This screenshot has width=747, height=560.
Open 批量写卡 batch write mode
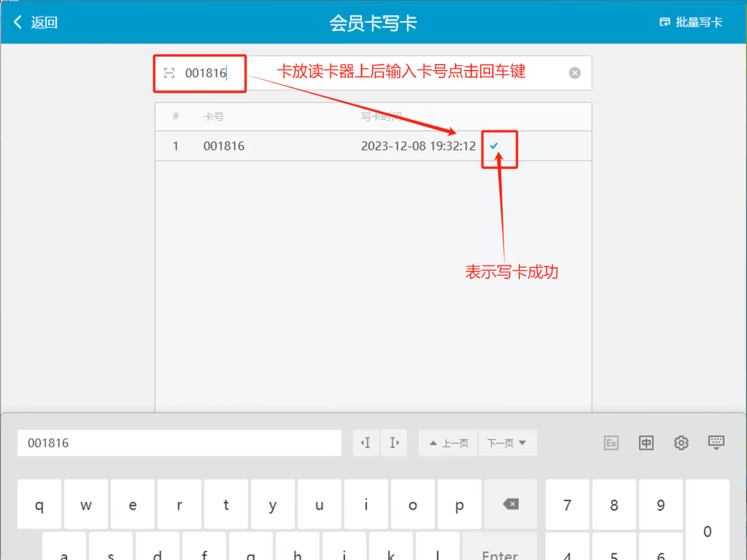[691, 22]
